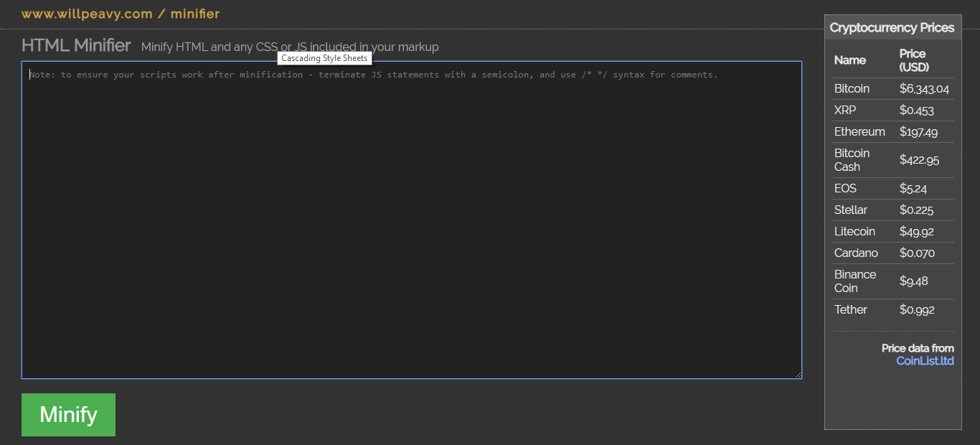
Task: Select the Bitcoin row name
Action: click(852, 88)
